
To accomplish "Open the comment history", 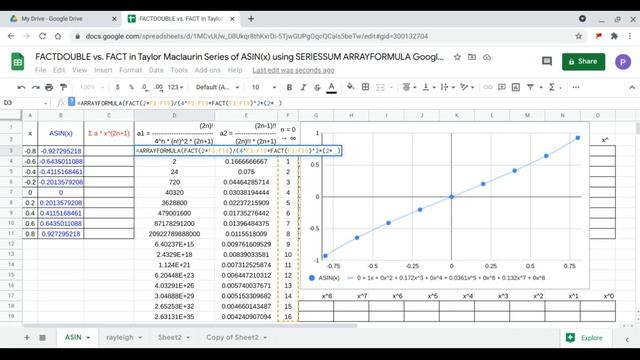I will pos(547,62).
